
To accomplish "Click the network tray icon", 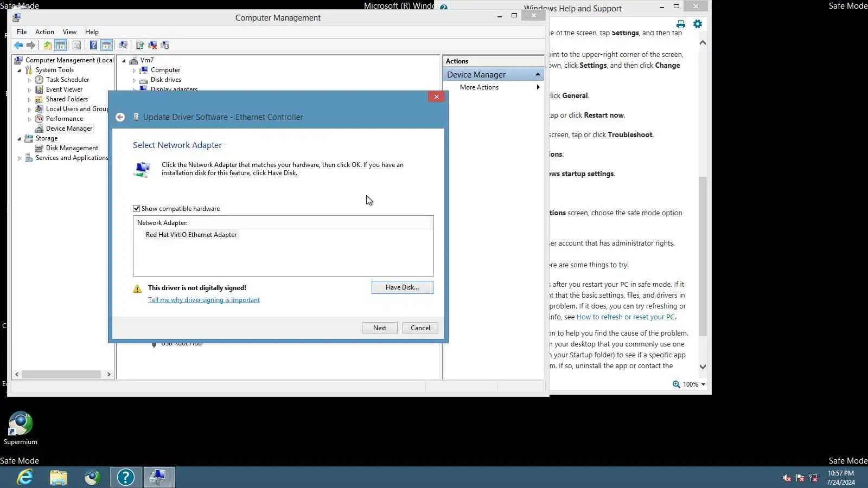I will pyautogui.click(x=813, y=478).
